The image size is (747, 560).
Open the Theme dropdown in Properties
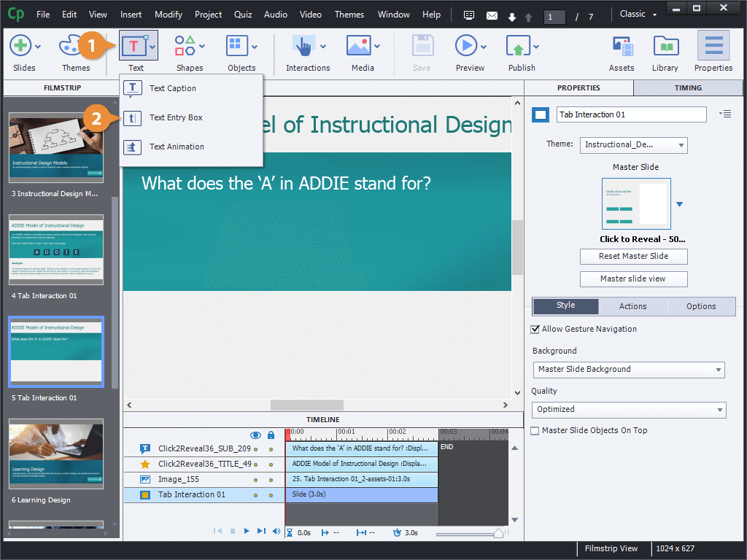pos(633,145)
